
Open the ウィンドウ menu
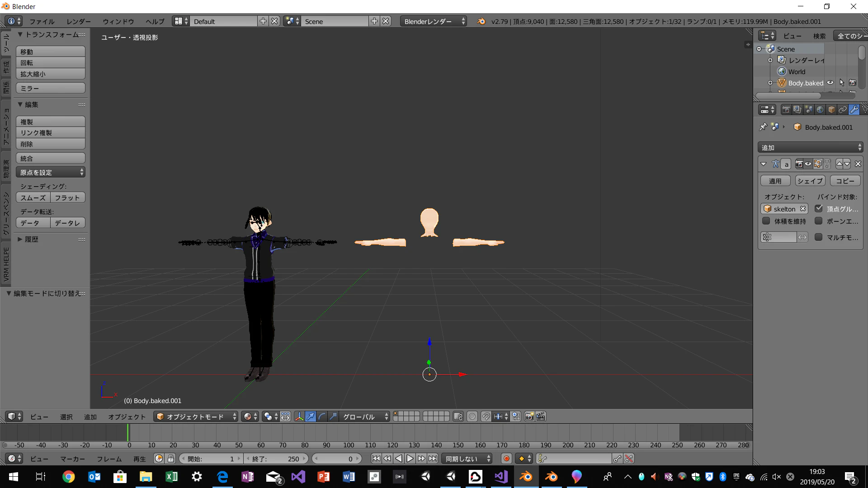118,21
